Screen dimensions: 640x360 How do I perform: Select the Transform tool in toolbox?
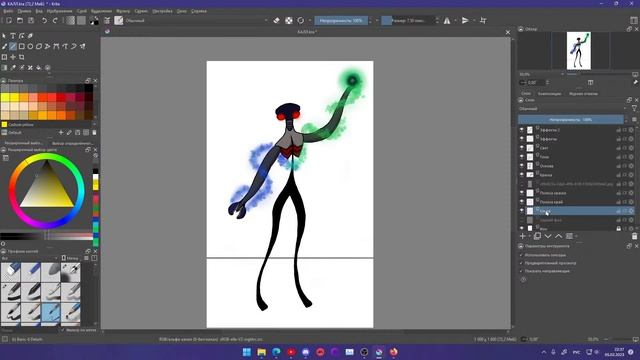[4, 57]
